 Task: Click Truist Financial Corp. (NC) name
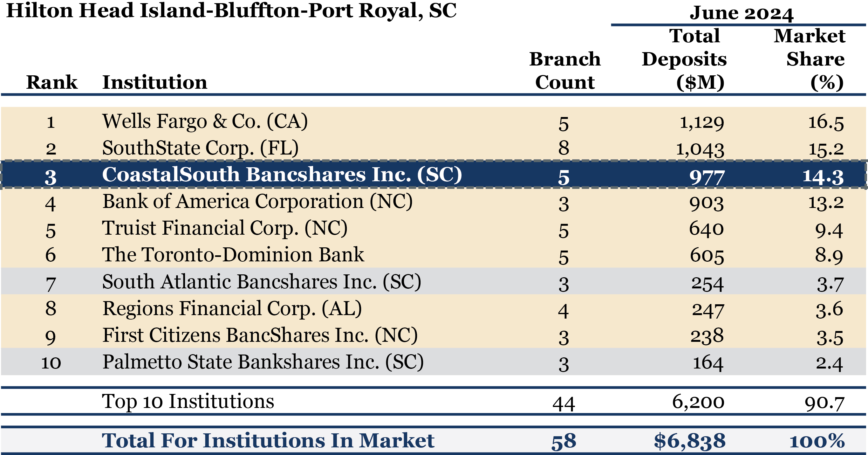coord(225,228)
